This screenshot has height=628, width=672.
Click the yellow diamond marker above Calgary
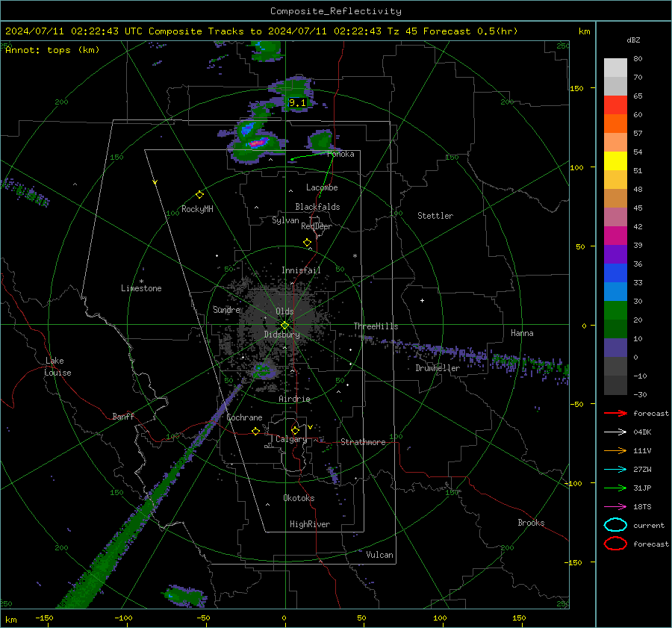295,430
